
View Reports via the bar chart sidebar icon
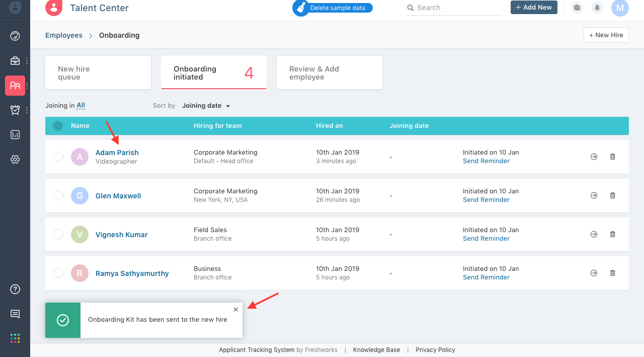(15, 134)
